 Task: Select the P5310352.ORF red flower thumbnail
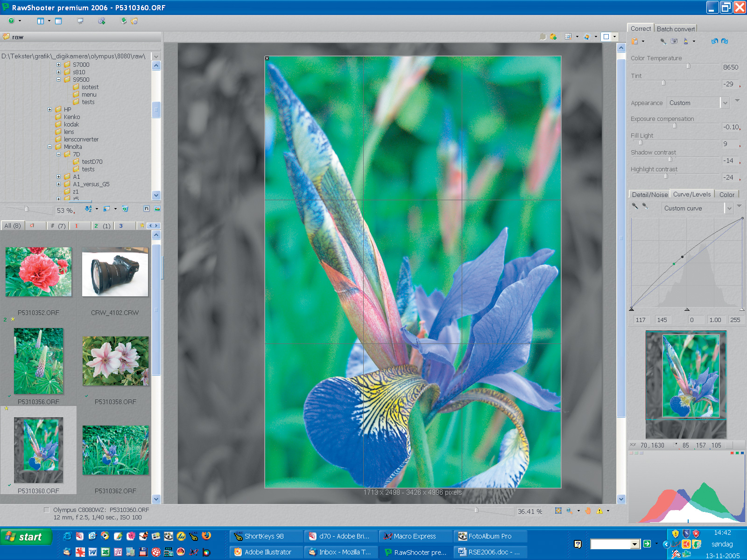(x=39, y=272)
